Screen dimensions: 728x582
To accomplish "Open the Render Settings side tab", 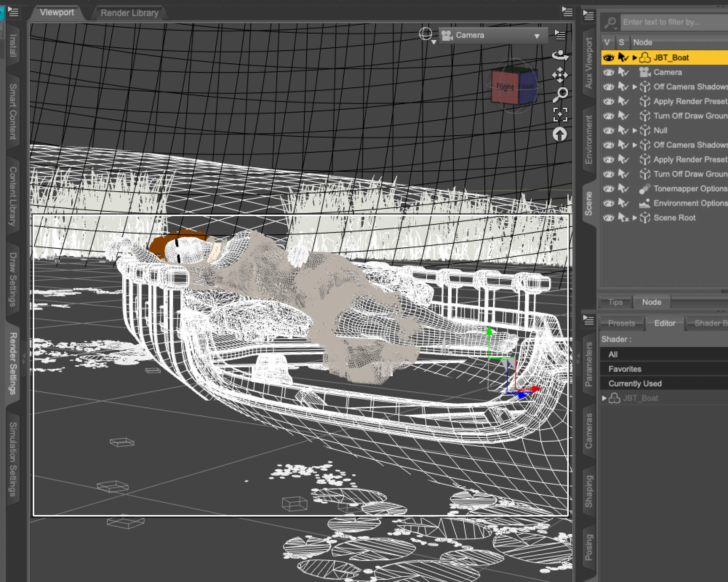I will coord(13,363).
